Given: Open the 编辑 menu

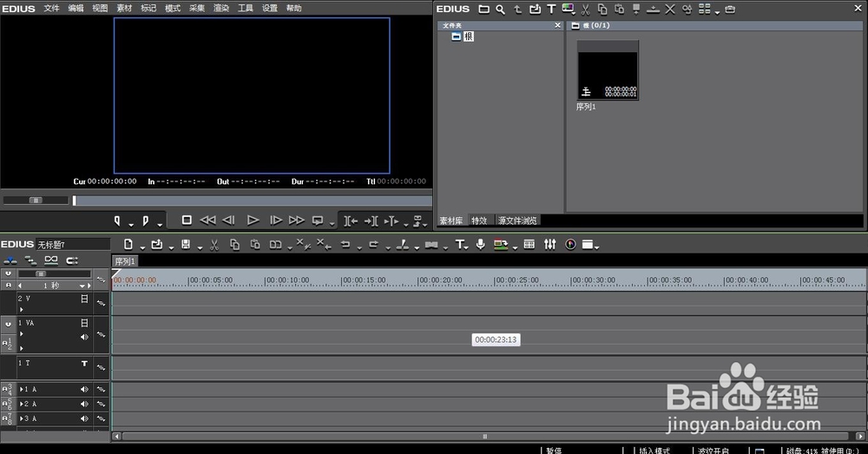Looking at the screenshot, I should 76,9.
